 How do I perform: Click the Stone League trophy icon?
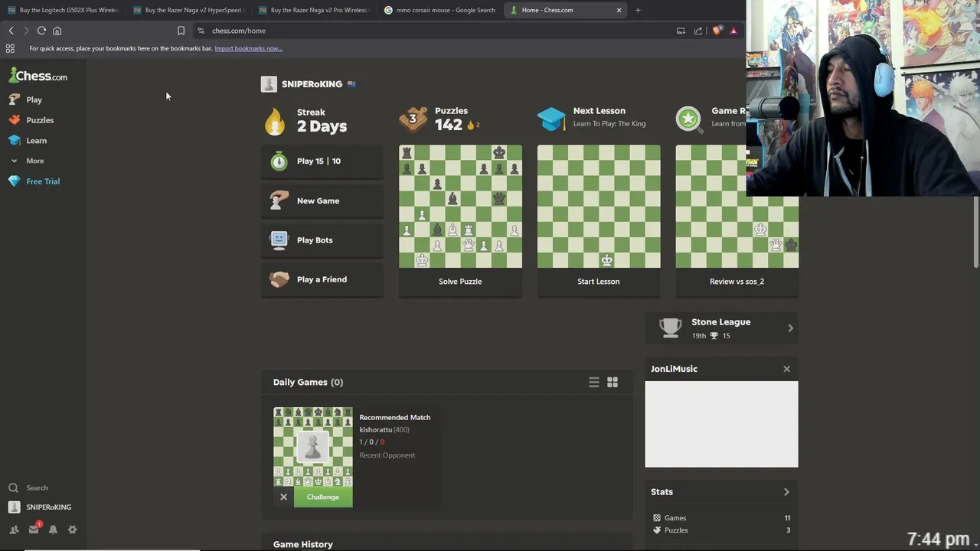(x=671, y=328)
